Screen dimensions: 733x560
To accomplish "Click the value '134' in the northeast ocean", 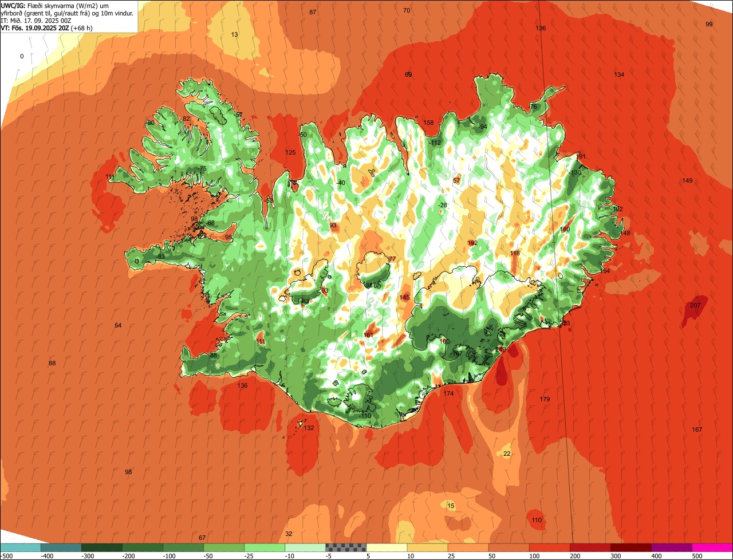I will (x=619, y=74).
